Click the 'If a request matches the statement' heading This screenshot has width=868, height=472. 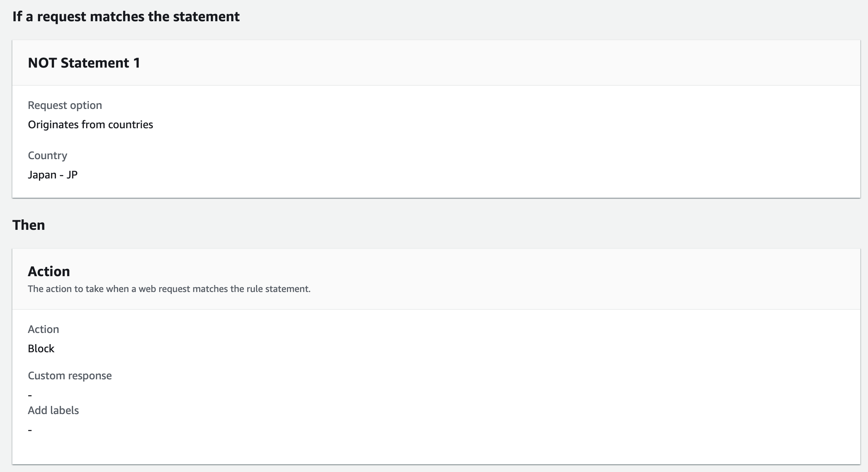pyautogui.click(x=126, y=17)
